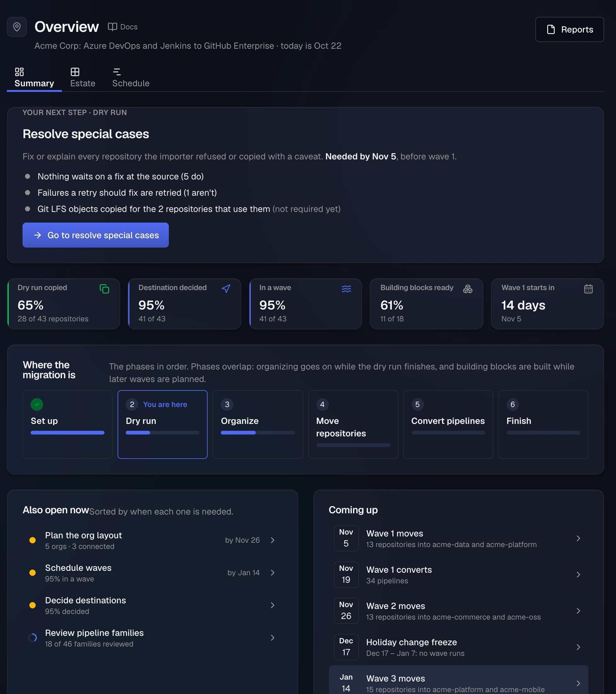
Task: Expand Decide destinations chevron
Action: click(x=273, y=605)
